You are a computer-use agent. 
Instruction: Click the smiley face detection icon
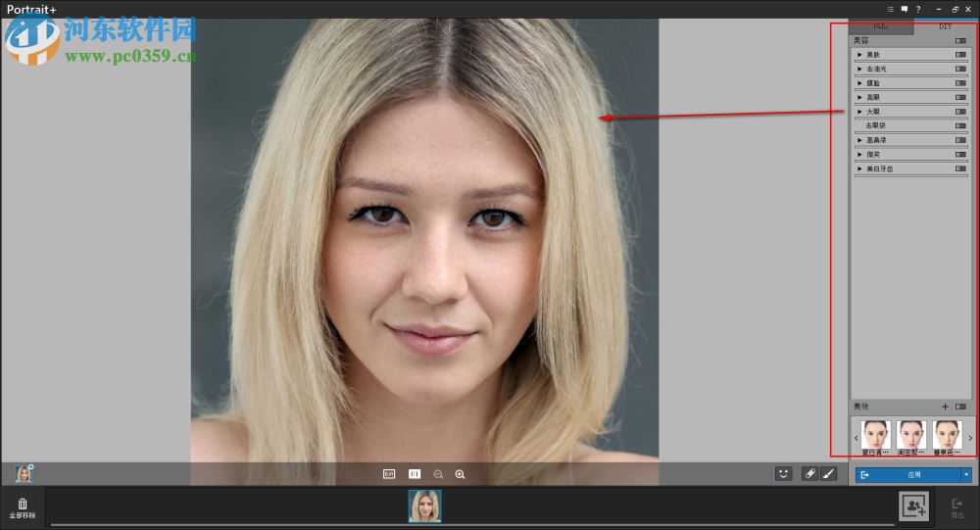pos(783,474)
